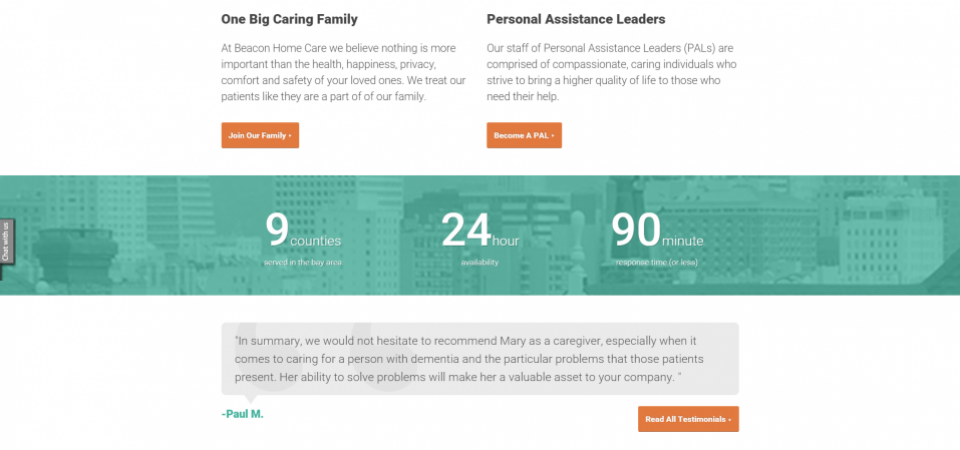Click the PALs staff description paragraph
The image size is (960, 450).
tap(611, 72)
